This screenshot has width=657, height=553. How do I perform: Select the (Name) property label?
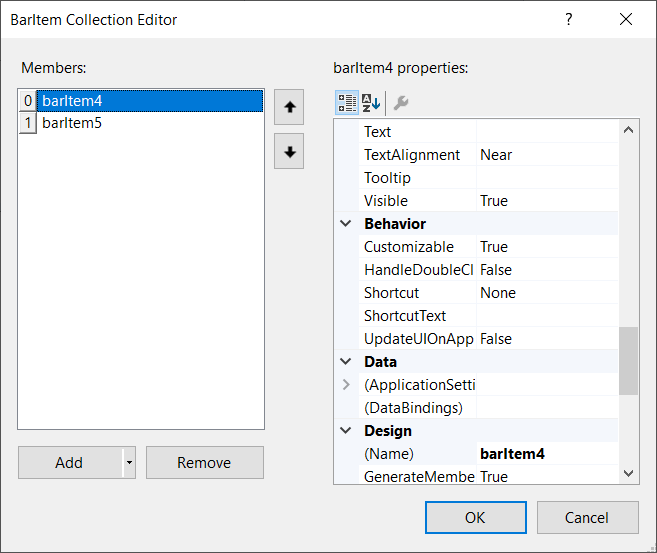[x=389, y=454]
